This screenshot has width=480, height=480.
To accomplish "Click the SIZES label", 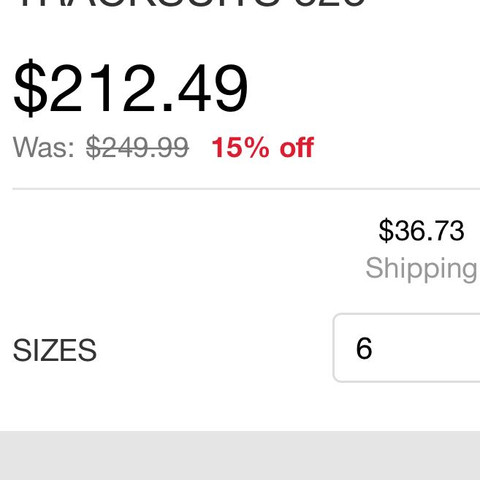I will 55,350.
